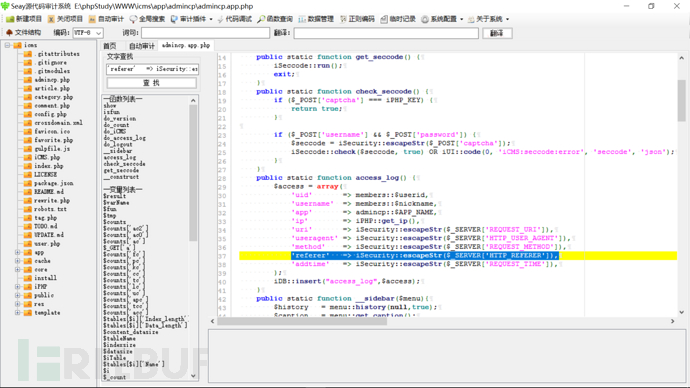Click the .gitattributes file icon
Screen dimensions: 690x388
coord(28,54)
